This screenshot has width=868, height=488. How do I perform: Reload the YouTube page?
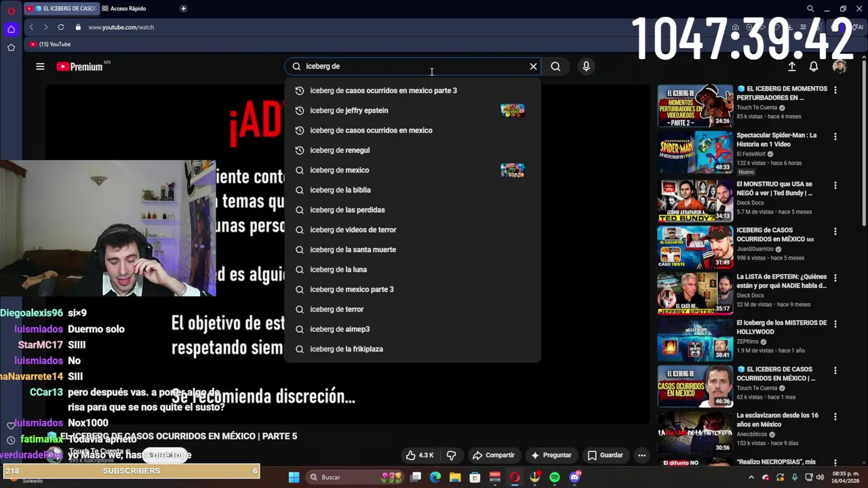(61, 27)
